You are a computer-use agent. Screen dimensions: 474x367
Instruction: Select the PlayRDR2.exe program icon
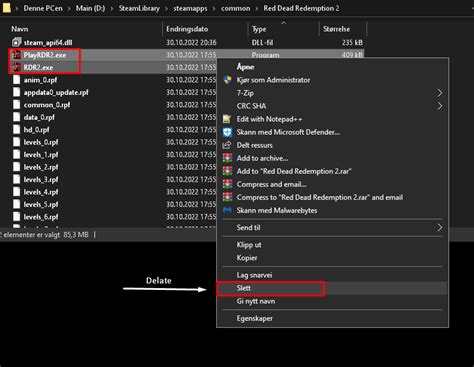click(16, 55)
